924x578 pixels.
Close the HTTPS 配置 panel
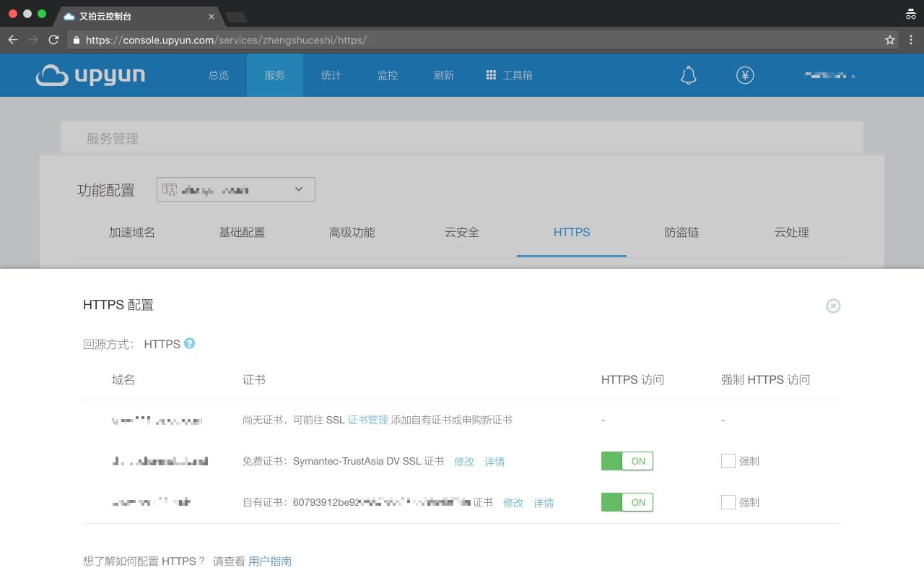833,306
